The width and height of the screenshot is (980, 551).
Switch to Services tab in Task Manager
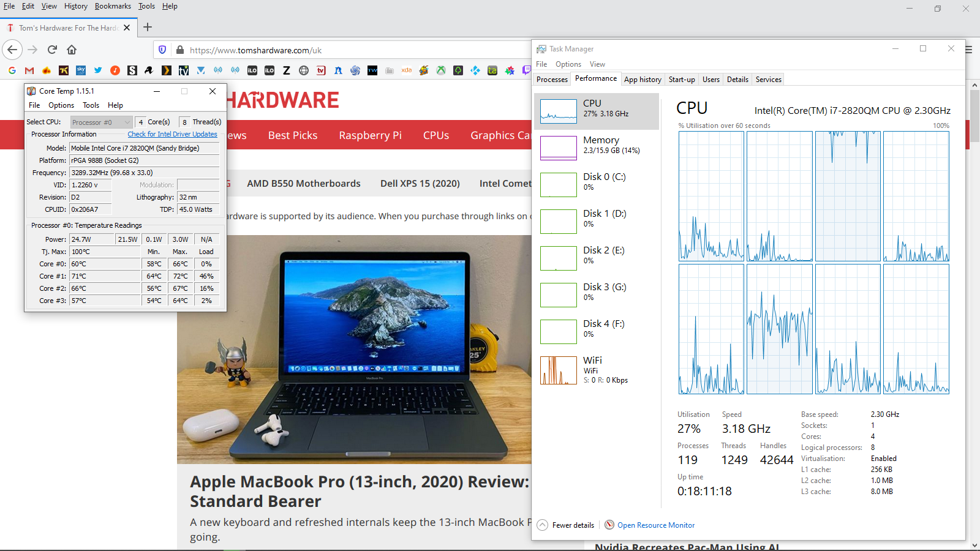(x=769, y=80)
